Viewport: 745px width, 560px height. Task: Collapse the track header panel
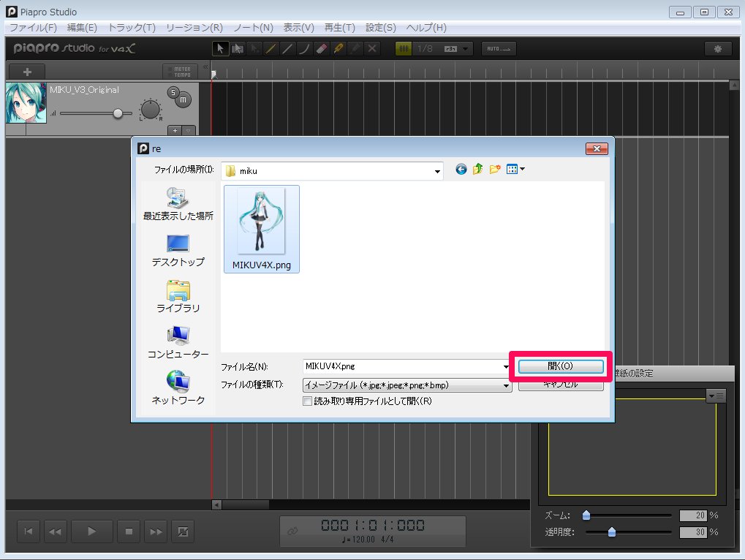point(205,67)
